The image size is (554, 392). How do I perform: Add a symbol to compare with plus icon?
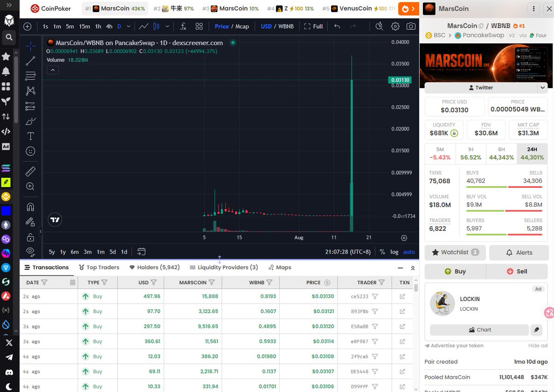(x=28, y=26)
